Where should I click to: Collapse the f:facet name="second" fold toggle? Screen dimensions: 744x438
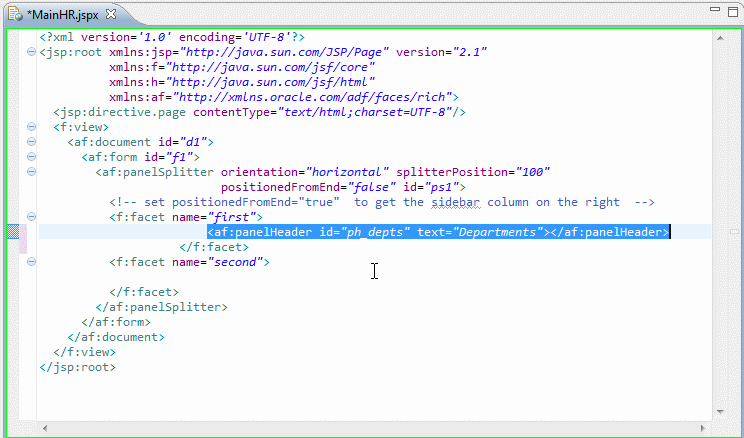point(31,261)
